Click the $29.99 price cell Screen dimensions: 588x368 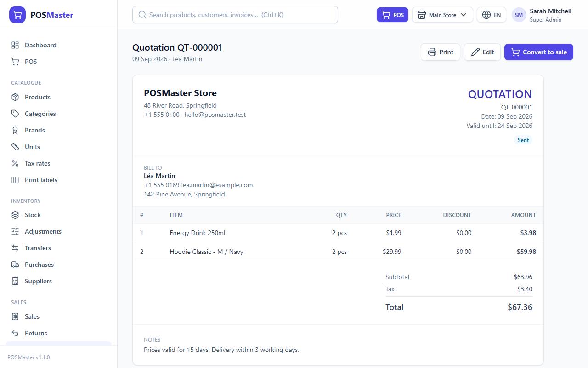coord(392,252)
